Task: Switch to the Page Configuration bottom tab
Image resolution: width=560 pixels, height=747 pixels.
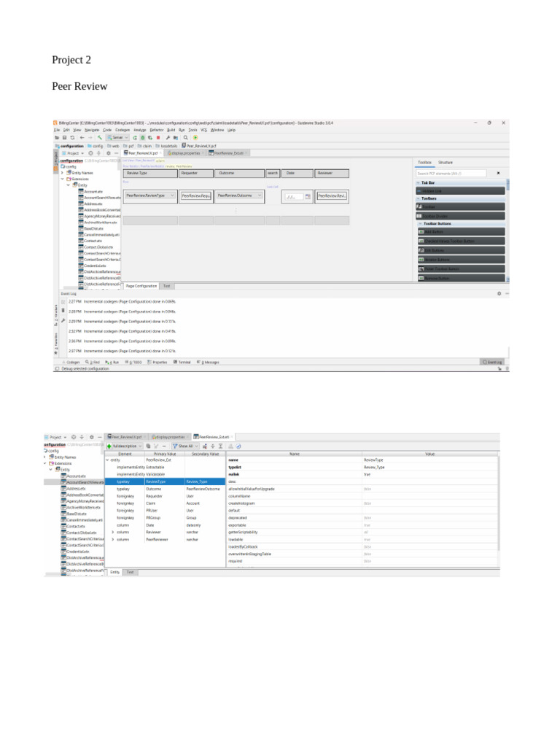Action: click(x=141, y=286)
